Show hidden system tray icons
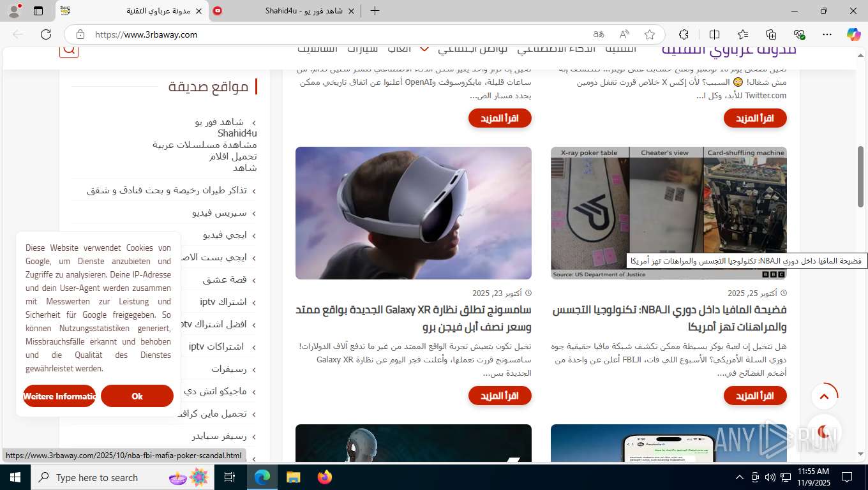The width and height of the screenshot is (868, 490). pyautogui.click(x=740, y=477)
